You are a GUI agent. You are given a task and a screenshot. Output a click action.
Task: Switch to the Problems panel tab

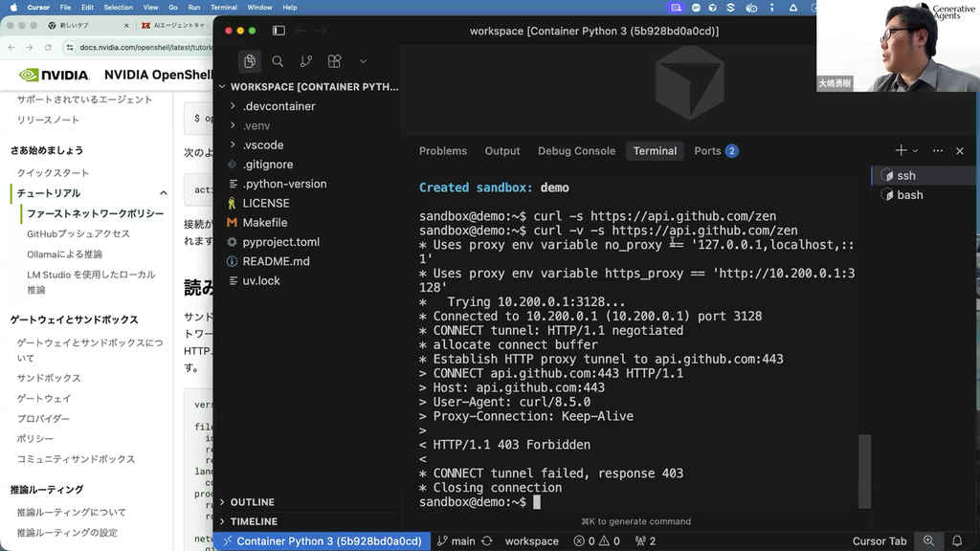tap(443, 151)
